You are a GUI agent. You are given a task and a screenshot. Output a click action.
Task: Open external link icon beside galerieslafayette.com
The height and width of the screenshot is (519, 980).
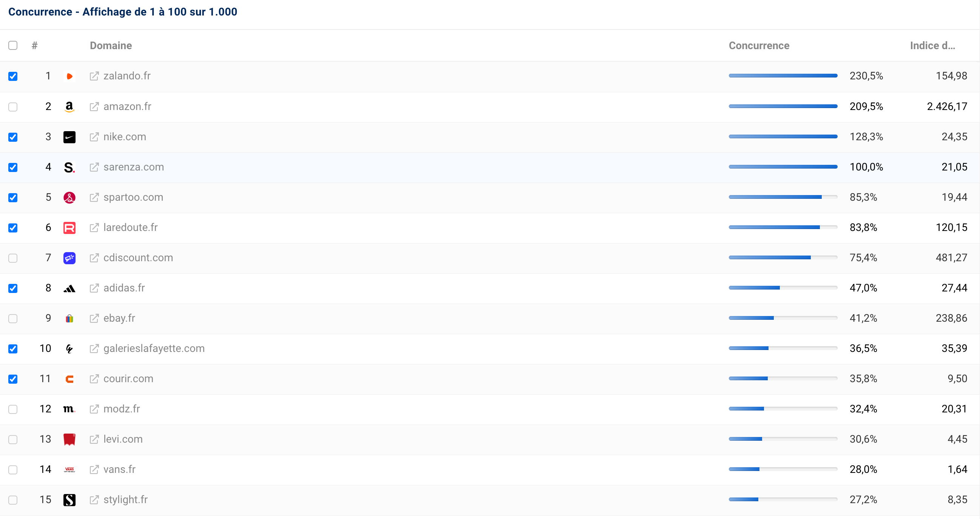(x=94, y=349)
